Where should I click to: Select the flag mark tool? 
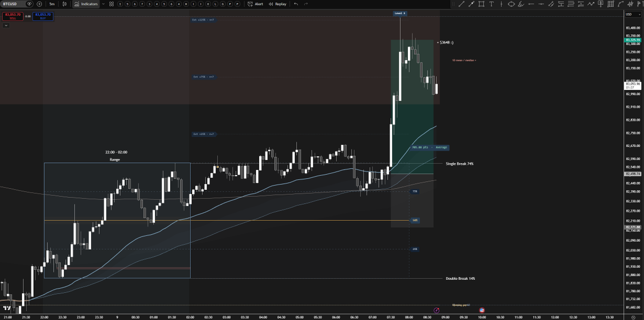[640, 4]
